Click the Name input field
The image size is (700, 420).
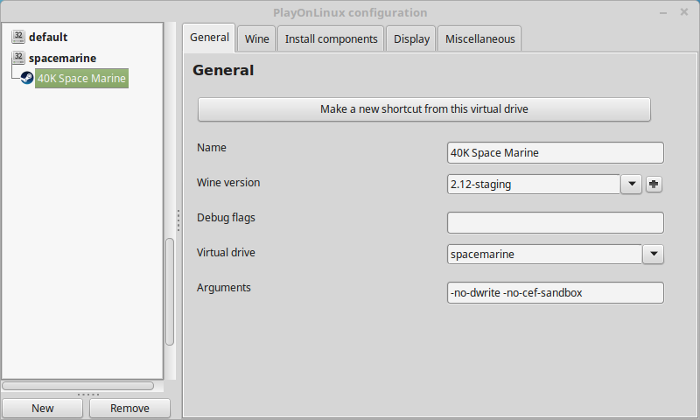555,153
